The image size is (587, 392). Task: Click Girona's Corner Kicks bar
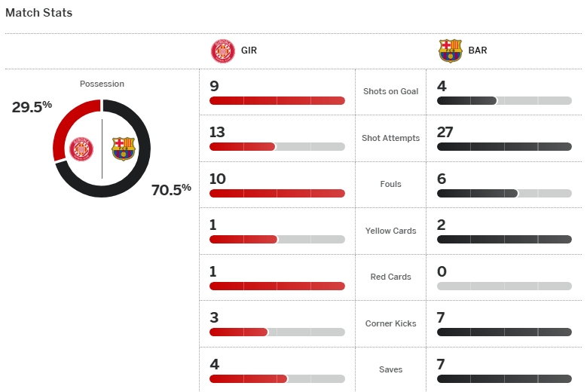pos(277,332)
